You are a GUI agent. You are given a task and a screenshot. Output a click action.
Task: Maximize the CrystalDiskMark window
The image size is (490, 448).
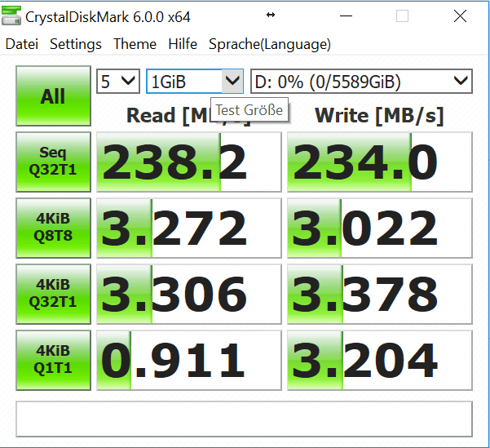(x=402, y=16)
